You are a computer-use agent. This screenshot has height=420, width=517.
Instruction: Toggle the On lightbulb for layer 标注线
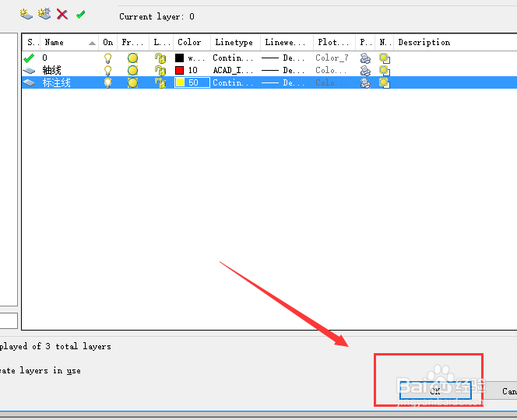pyautogui.click(x=107, y=82)
